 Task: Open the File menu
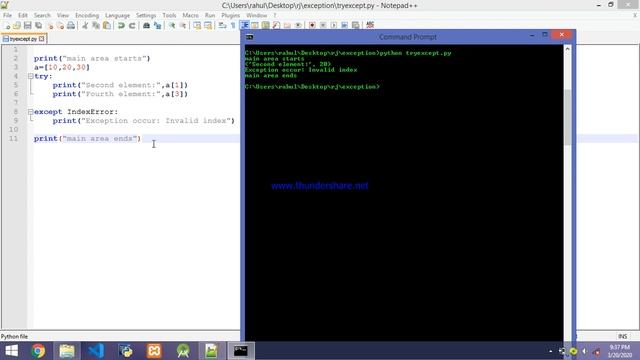(7, 15)
